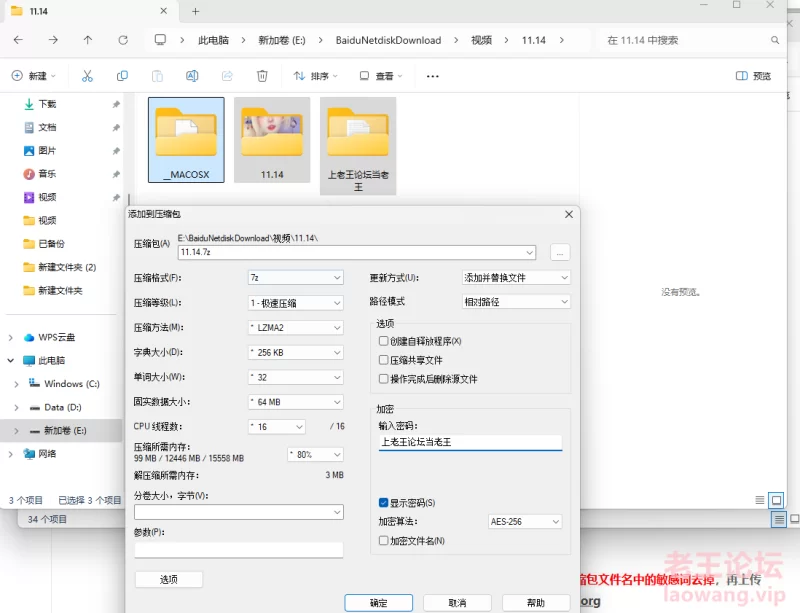The width and height of the screenshot is (800, 613).
Task: Click the Paste clipboard icon
Action: 157,76
